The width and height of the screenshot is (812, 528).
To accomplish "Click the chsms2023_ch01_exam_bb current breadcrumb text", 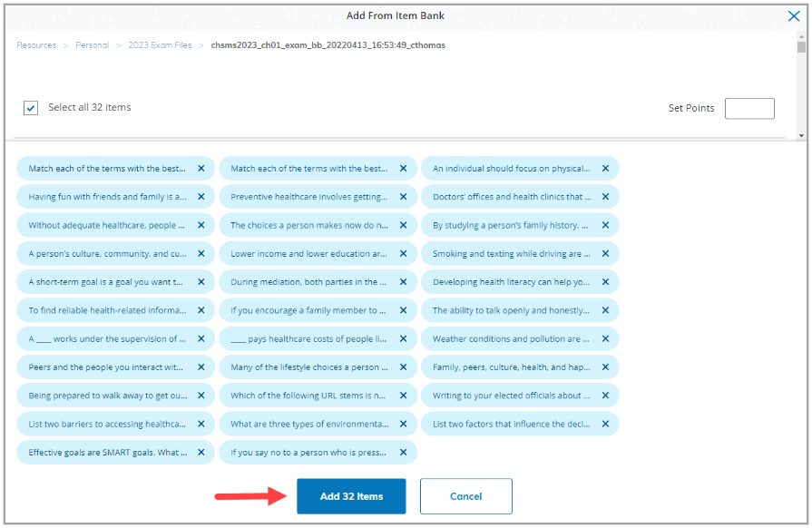I will [x=328, y=45].
